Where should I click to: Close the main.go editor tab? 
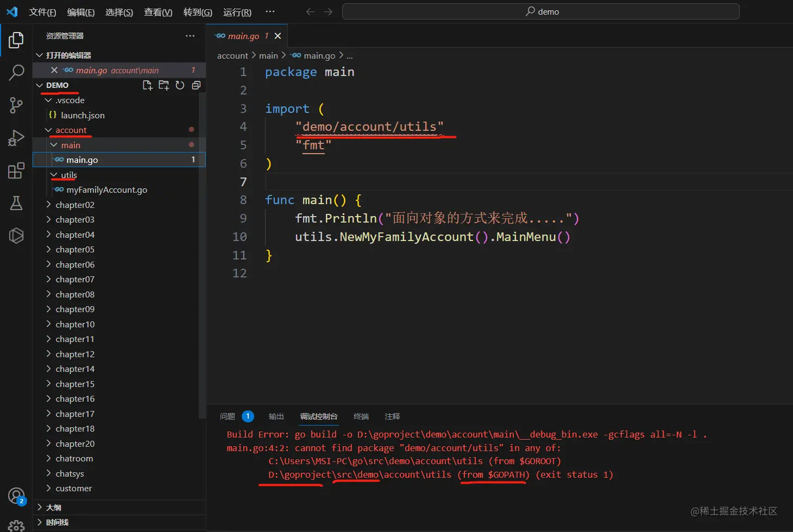pos(278,36)
